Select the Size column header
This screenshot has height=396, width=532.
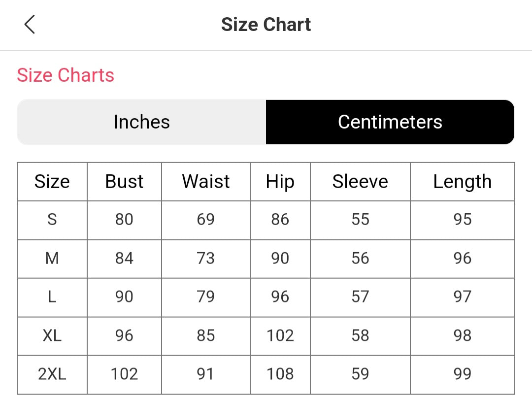[52, 182]
